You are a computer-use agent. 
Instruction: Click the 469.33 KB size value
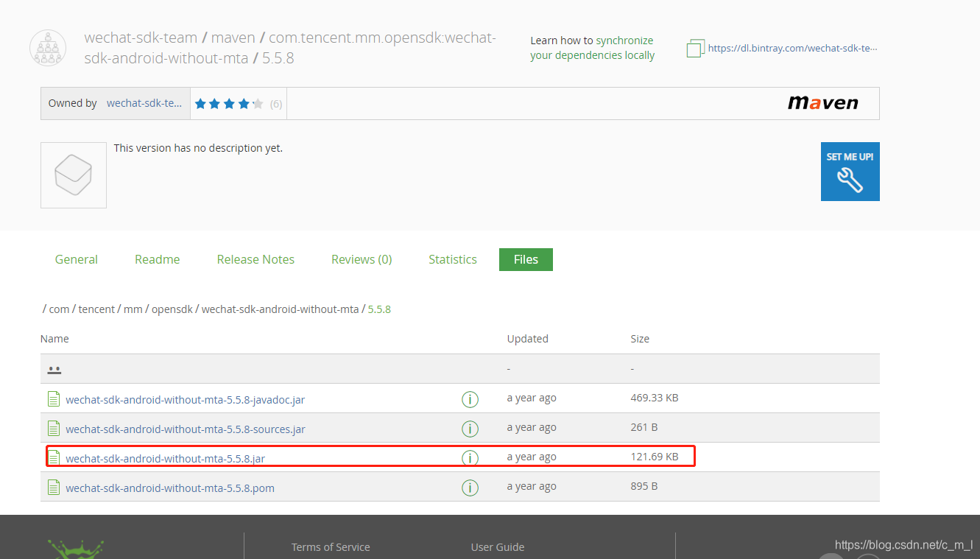point(655,398)
